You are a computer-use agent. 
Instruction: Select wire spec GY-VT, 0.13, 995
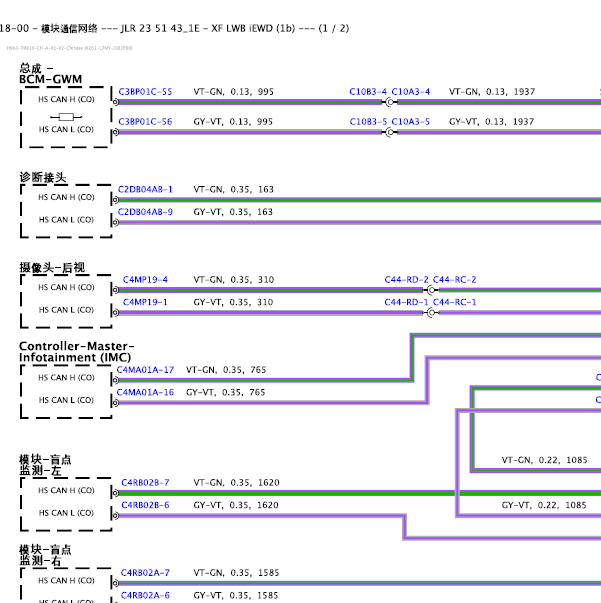pos(233,122)
